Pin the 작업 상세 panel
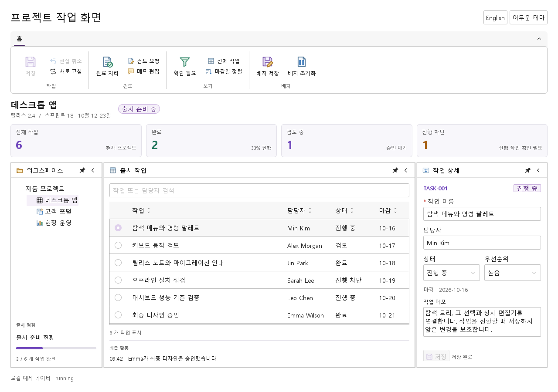 pos(527,170)
